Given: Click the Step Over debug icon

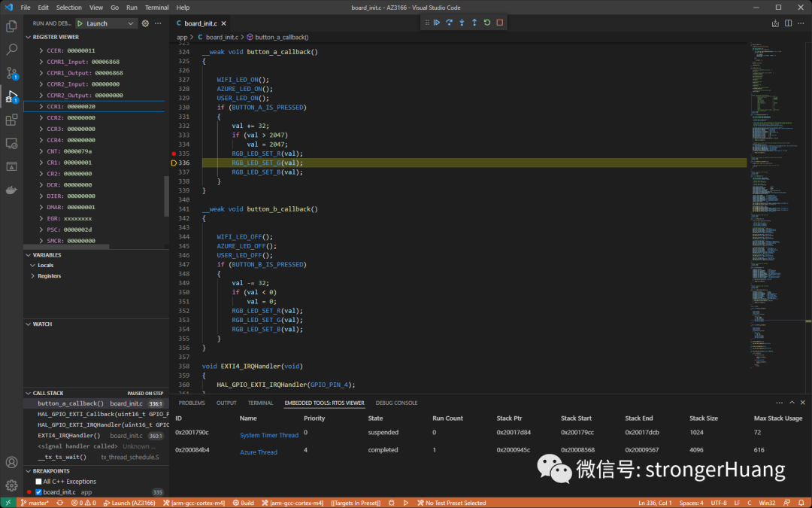Looking at the screenshot, I should pos(449,23).
